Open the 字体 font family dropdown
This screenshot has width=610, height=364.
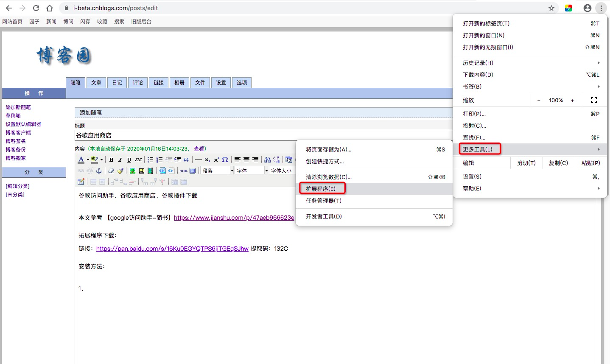coord(252,171)
